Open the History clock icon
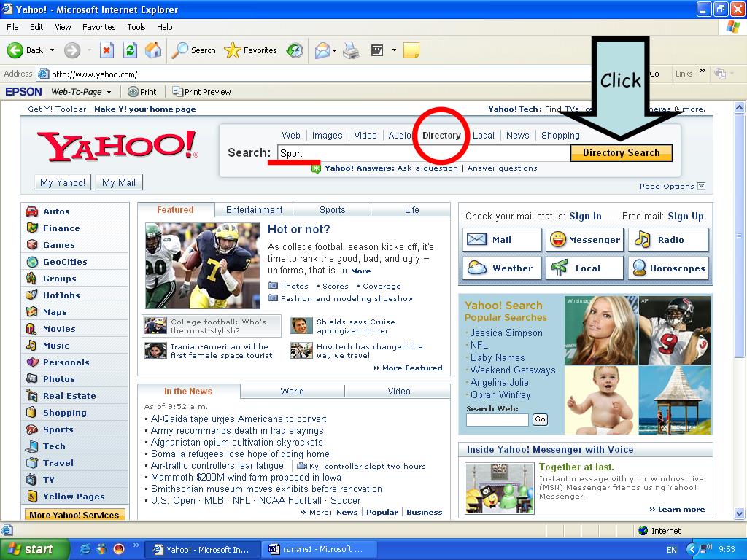Screen dimensions: 747x560 click(x=295, y=50)
